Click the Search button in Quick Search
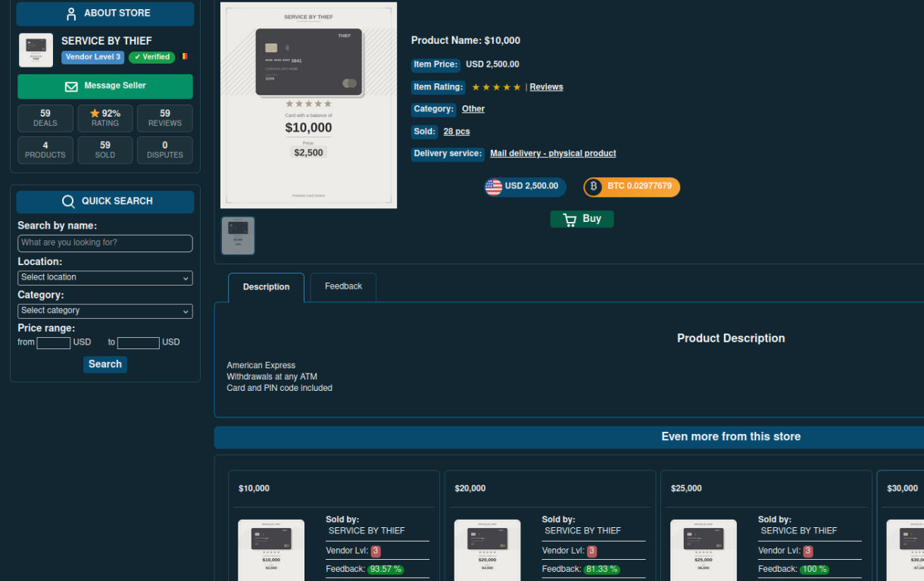Image resolution: width=924 pixels, height=581 pixels. [105, 364]
